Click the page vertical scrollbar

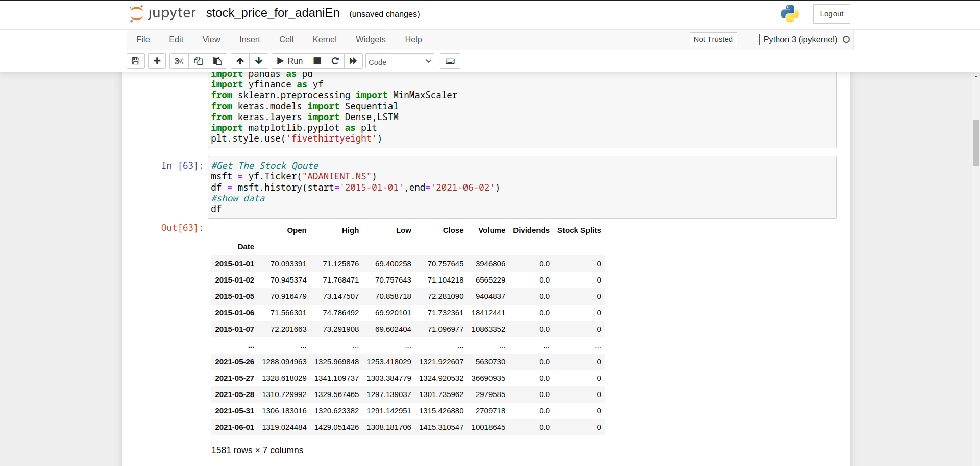(976, 144)
